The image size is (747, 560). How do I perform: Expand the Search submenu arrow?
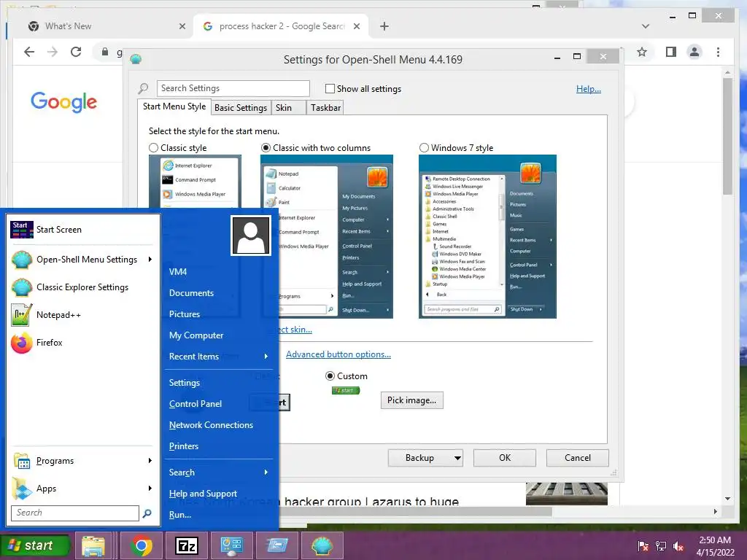pyautogui.click(x=266, y=472)
